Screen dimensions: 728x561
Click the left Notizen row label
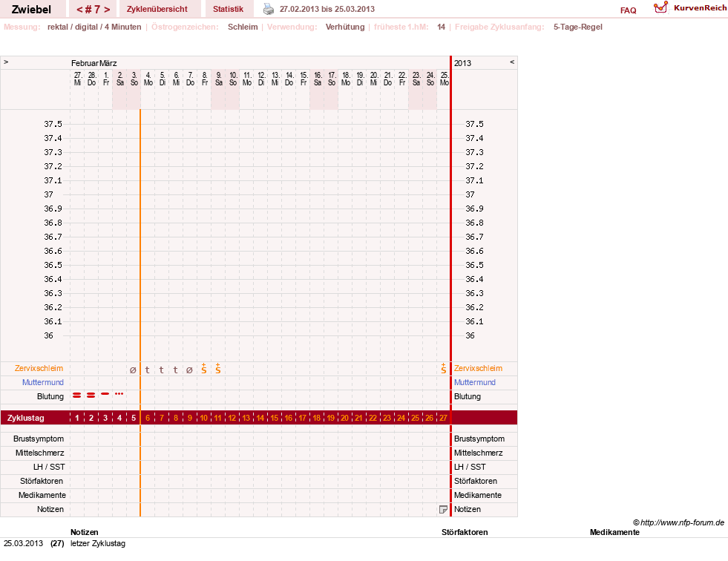(50, 509)
